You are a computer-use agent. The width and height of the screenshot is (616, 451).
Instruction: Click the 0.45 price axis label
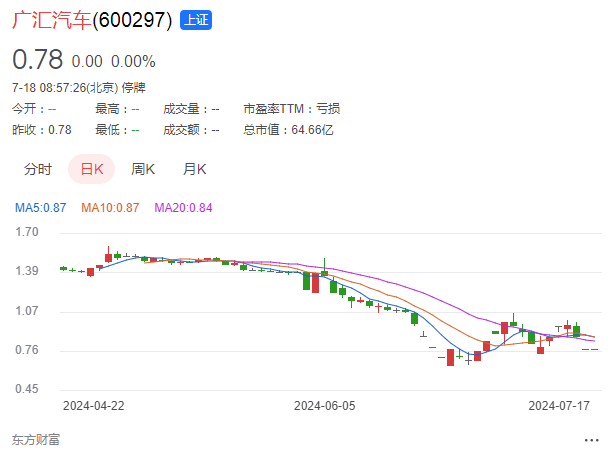pyautogui.click(x=27, y=389)
